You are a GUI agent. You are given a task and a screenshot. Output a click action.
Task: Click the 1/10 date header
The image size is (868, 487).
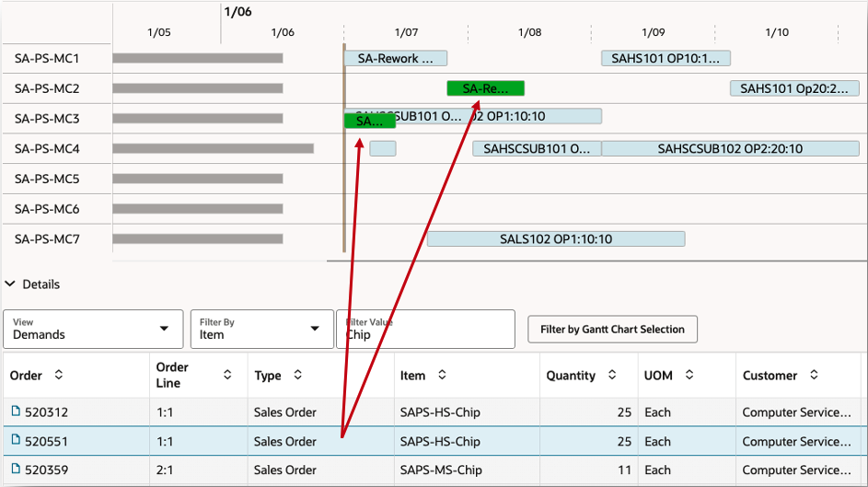point(777,32)
